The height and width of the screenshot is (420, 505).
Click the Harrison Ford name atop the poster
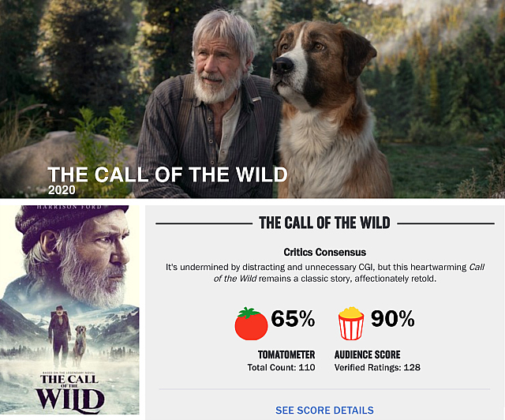(69, 207)
